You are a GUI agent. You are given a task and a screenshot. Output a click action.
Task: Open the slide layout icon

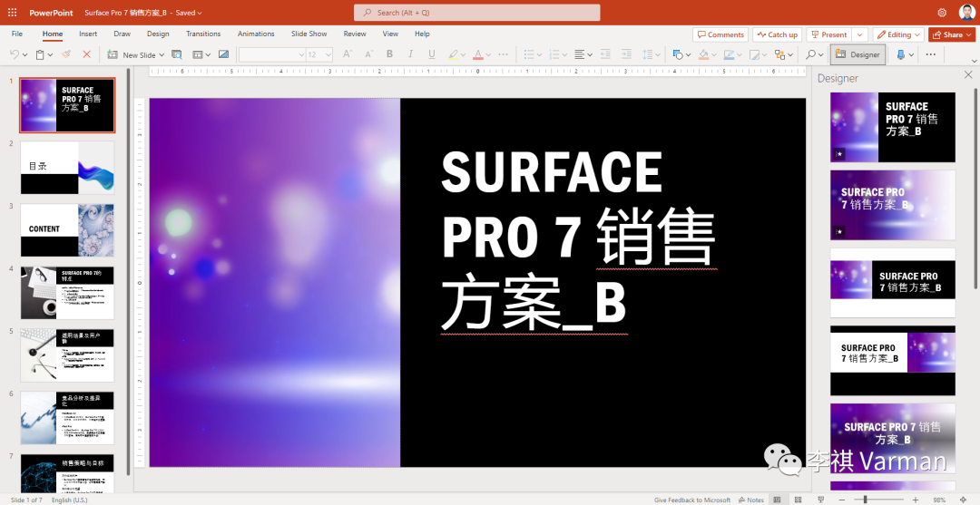[x=198, y=55]
